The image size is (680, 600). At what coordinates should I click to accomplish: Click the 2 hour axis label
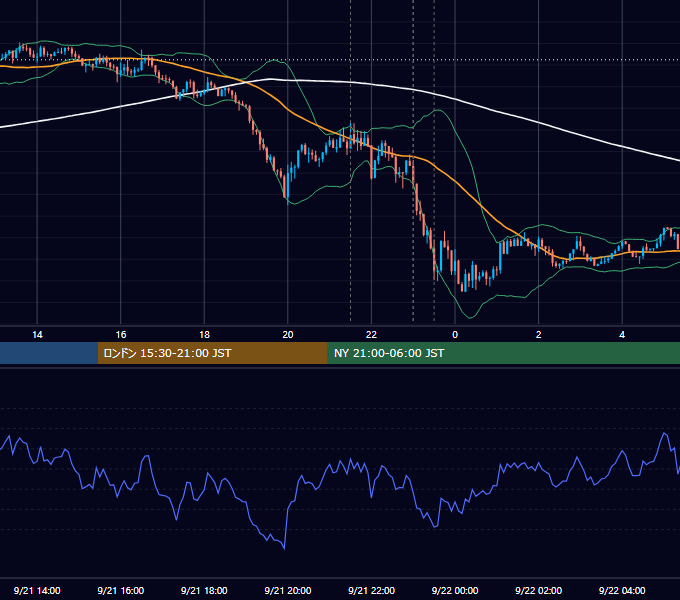539,335
